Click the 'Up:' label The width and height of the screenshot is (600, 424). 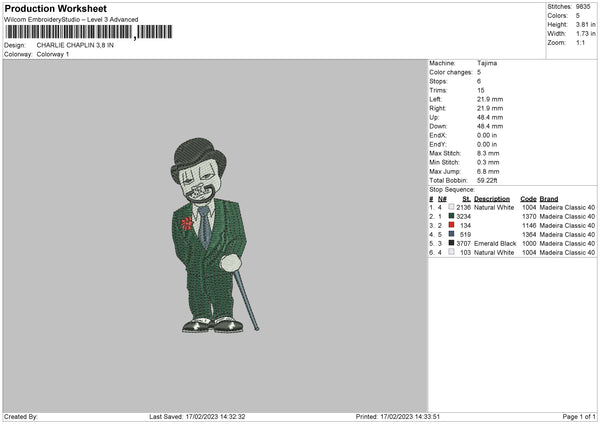tap(434, 117)
